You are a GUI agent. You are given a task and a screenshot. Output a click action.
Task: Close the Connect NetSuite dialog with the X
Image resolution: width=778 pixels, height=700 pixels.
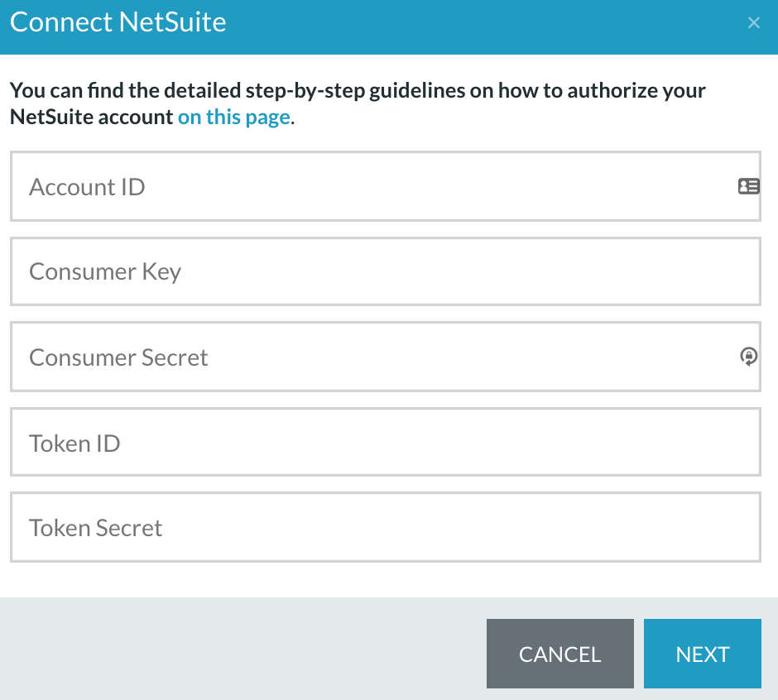(754, 22)
